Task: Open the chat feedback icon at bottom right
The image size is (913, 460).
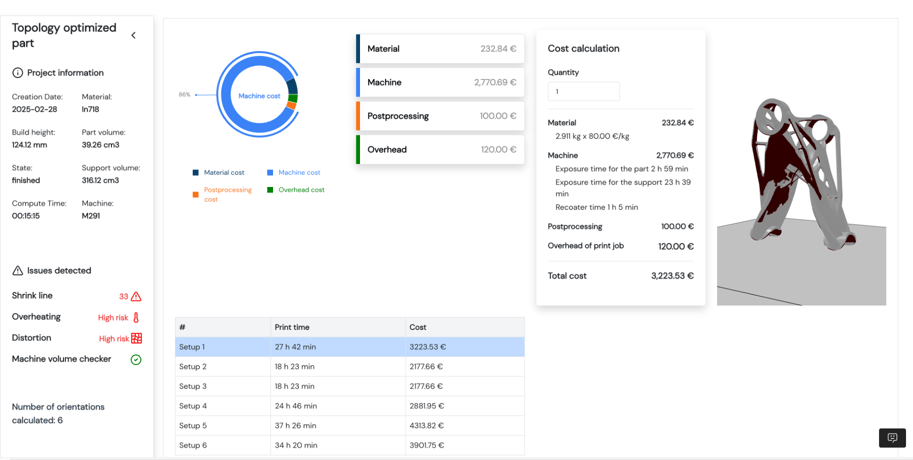Action: tap(891, 438)
